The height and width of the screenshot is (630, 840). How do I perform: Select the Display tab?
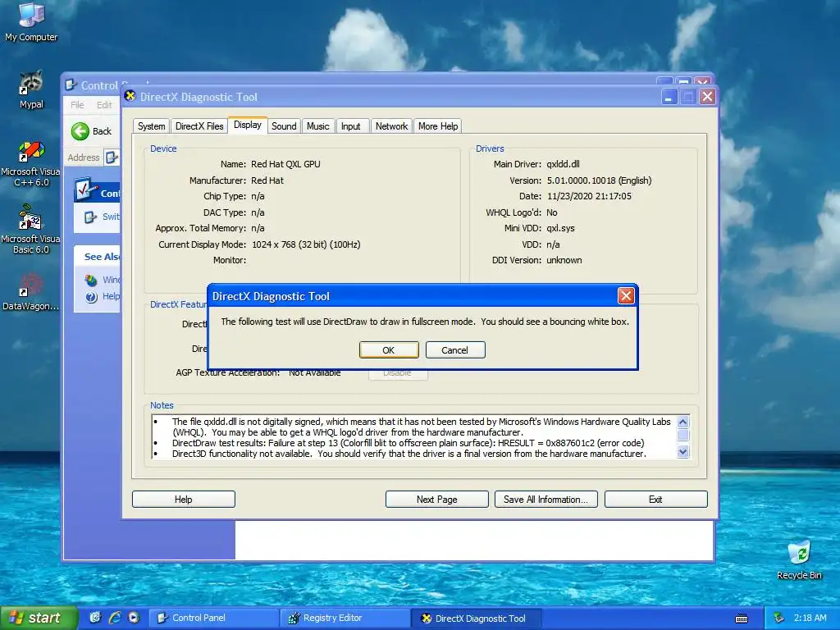[248, 125]
